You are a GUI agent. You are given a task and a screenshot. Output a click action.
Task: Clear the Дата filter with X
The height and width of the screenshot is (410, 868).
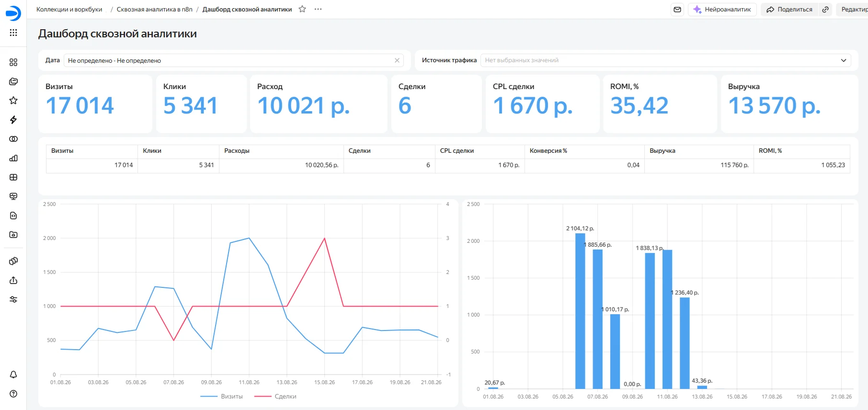click(397, 60)
